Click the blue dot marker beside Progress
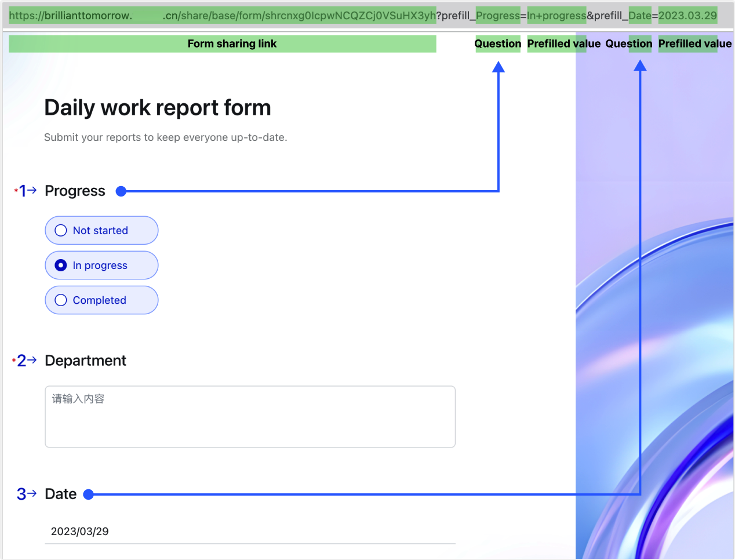This screenshot has width=735, height=560. [x=121, y=191]
